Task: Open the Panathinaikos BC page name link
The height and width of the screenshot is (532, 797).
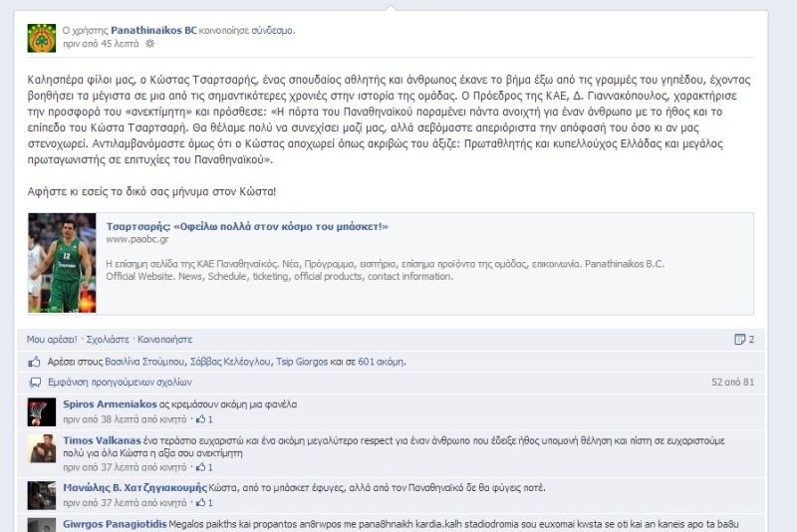Action: click(153, 30)
